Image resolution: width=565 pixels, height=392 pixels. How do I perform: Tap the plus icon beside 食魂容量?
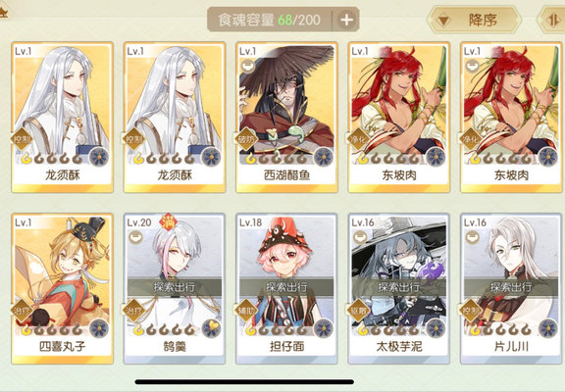click(346, 20)
